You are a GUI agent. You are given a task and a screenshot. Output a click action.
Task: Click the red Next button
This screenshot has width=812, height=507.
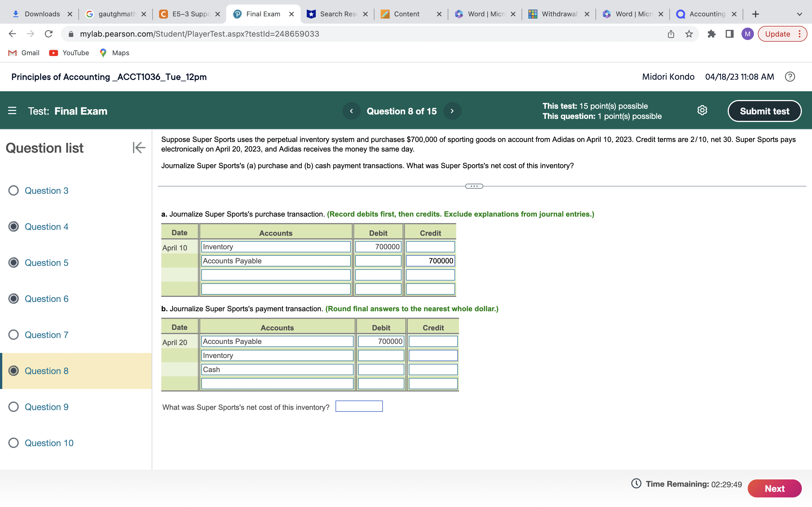point(775,488)
